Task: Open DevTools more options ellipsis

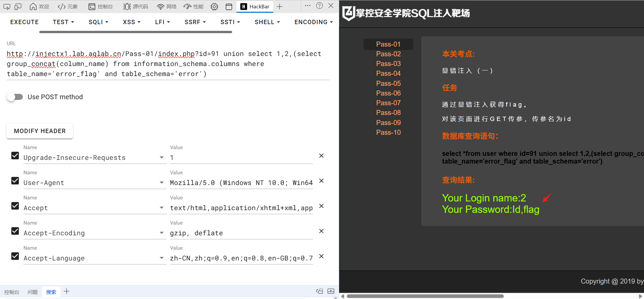Action: [308, 6]
